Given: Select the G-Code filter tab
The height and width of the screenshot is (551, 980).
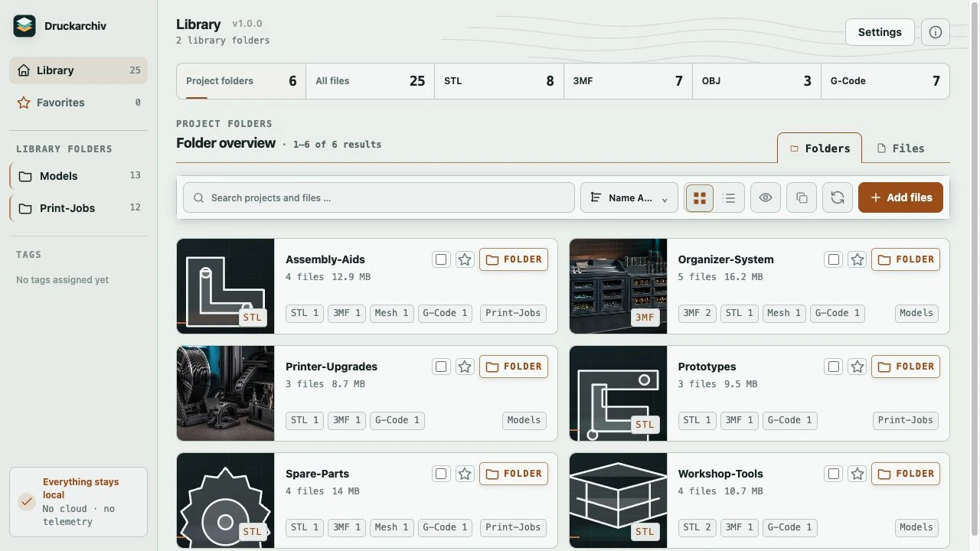Looking at the screenshot, I should pyautogui.click(x=885, y=81).
